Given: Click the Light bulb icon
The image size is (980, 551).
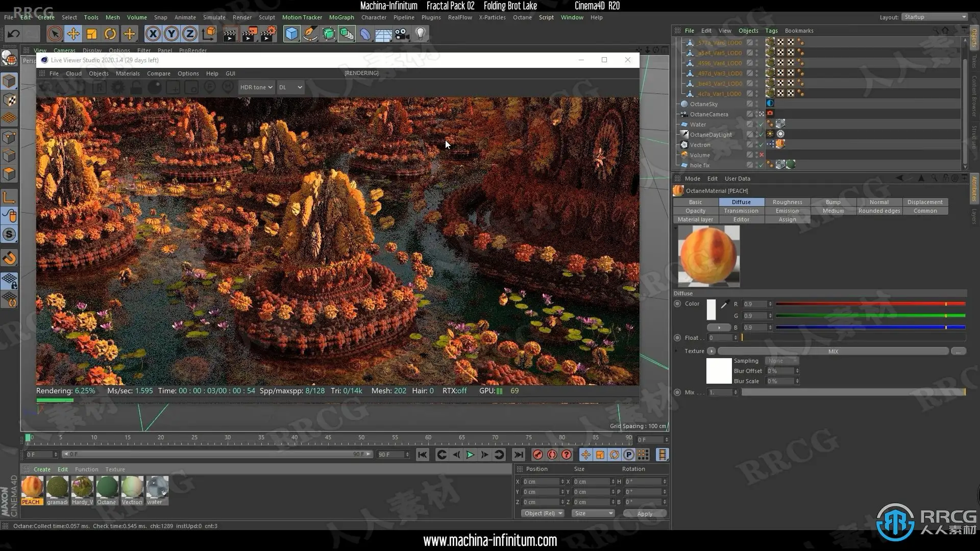Looking at the screenshot, I should pyautogui.click(x=420, y=34).
